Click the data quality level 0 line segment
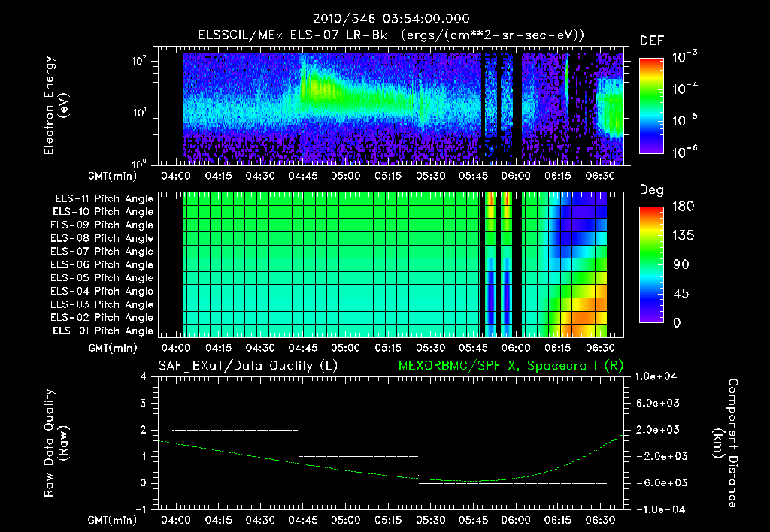The height and width of the screenshot is (532, 770). pyautogui.click(x=514, y=483)
